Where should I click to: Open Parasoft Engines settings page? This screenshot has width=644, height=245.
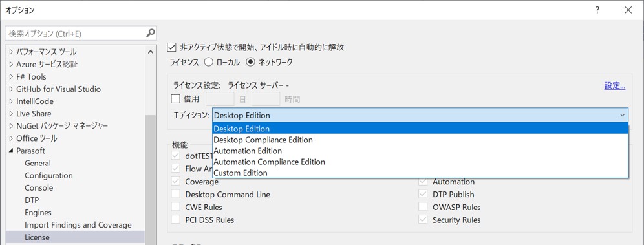click(x=38, y=213)
